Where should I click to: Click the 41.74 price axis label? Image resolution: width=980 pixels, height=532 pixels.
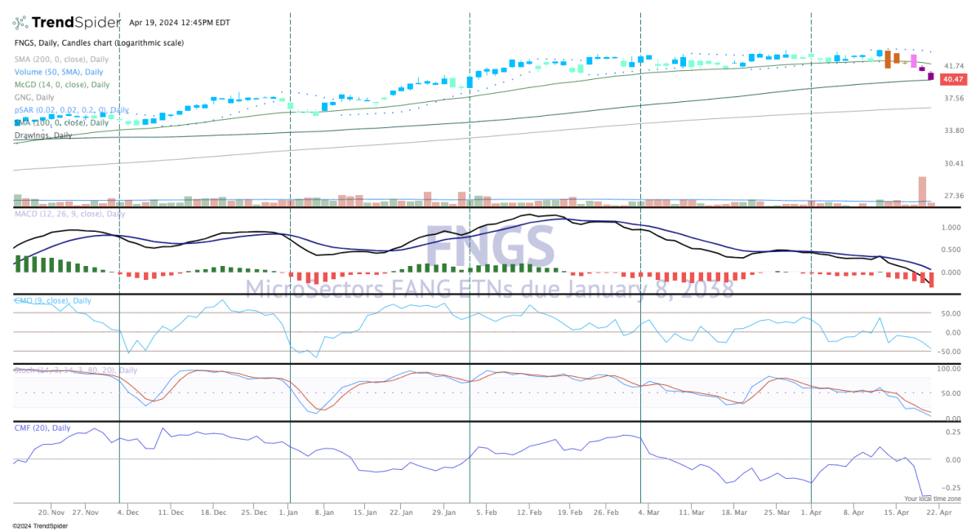pos(952,65)
